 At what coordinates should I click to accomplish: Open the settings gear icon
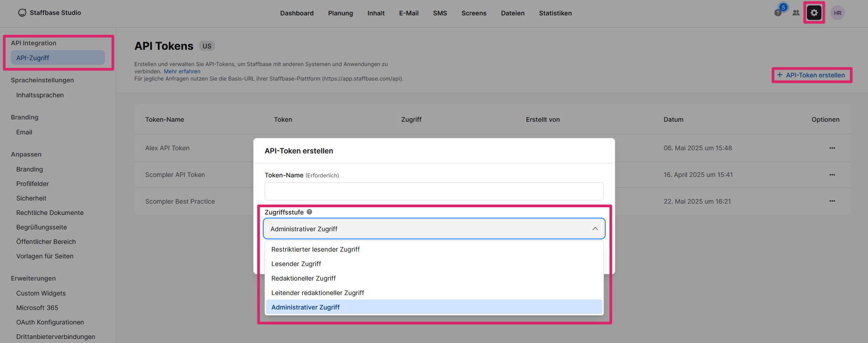[x=814, y=13]
